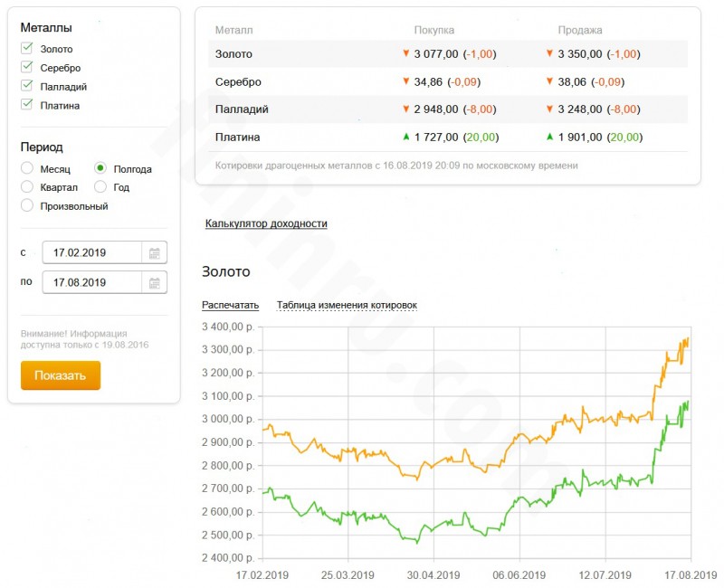Click the Распечатать link
This screenshot has width=724, height=588.
[230, 305]
